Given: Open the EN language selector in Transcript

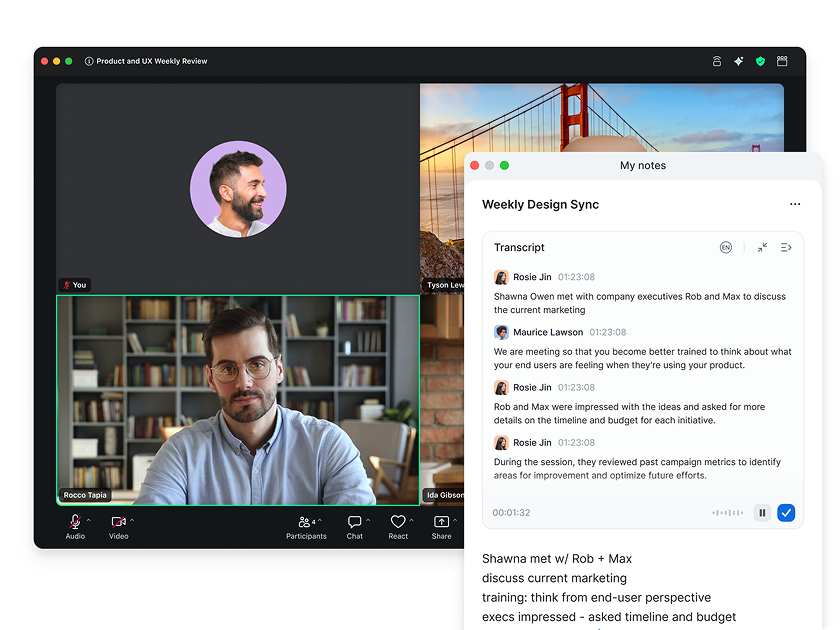Looking at the screenshot, I should pyautogui.click(x=726, y=247).
